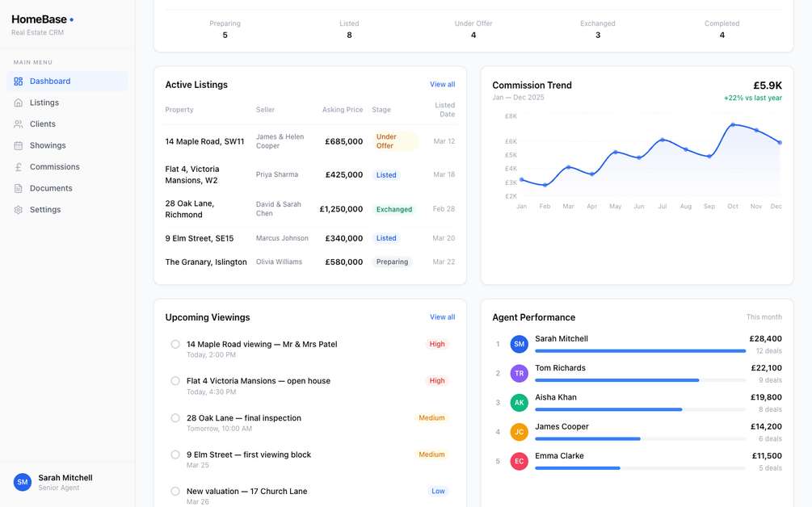Image resolution: width=812 pixels, height=507 pixels.
Task: Click the Clients people icon
Action: coord(18,124)
